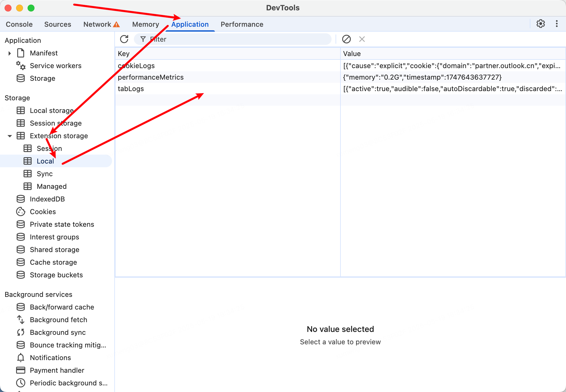Click the Network tab warning icon
The width and height of the screenshot is (566, 392).
click(x=116, y=24)
